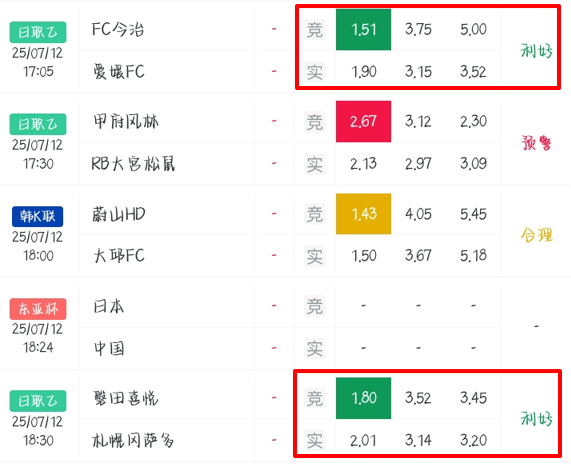571x467 pixels.
Task: Select the green 1.80 odds cell
Action: (x=363, y=398)
